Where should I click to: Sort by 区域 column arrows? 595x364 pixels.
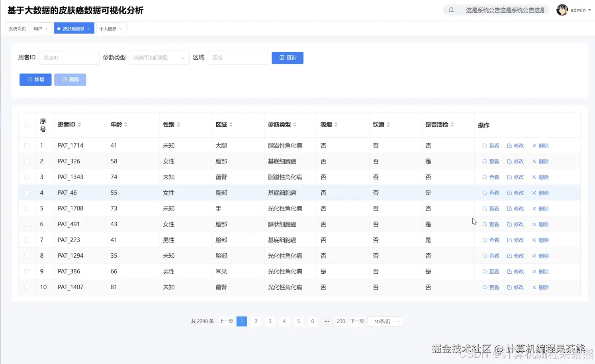click(231, 125)
